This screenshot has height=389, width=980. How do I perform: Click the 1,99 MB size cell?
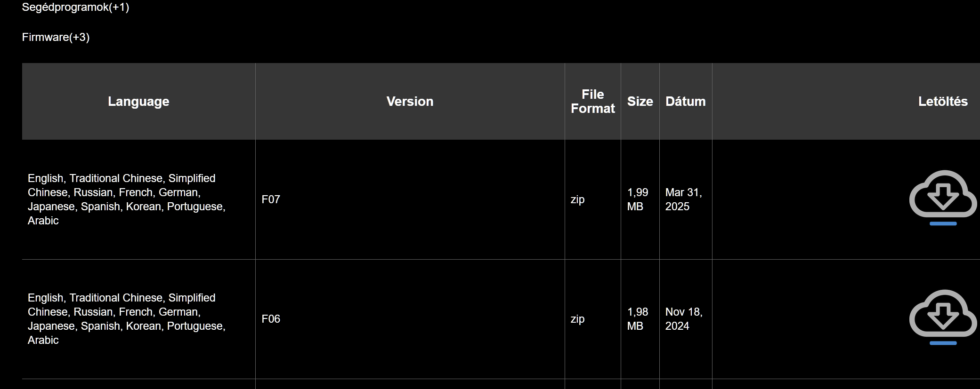click(638, 199)
